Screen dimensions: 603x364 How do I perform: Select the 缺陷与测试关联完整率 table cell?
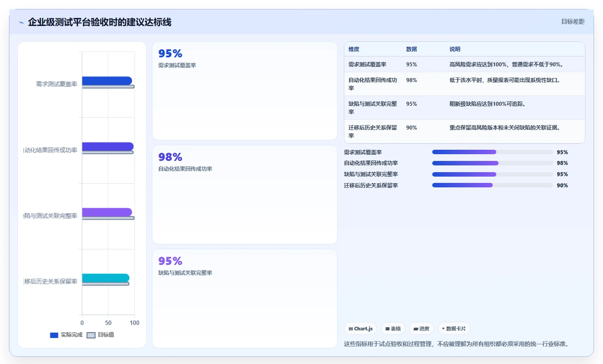[373, 108]
